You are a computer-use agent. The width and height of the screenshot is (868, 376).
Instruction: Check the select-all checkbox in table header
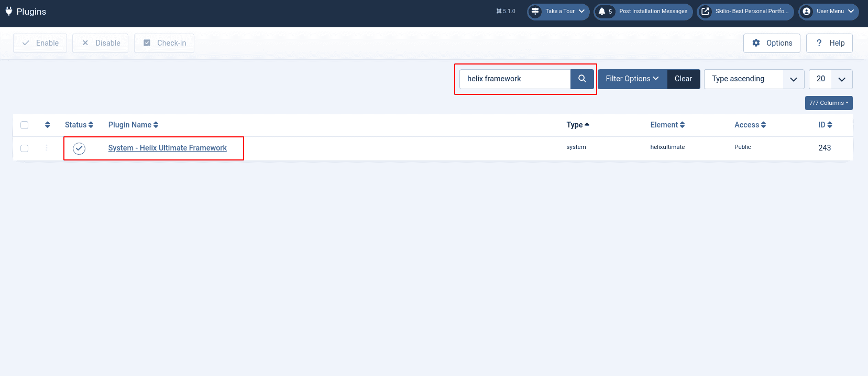(25, 125)
